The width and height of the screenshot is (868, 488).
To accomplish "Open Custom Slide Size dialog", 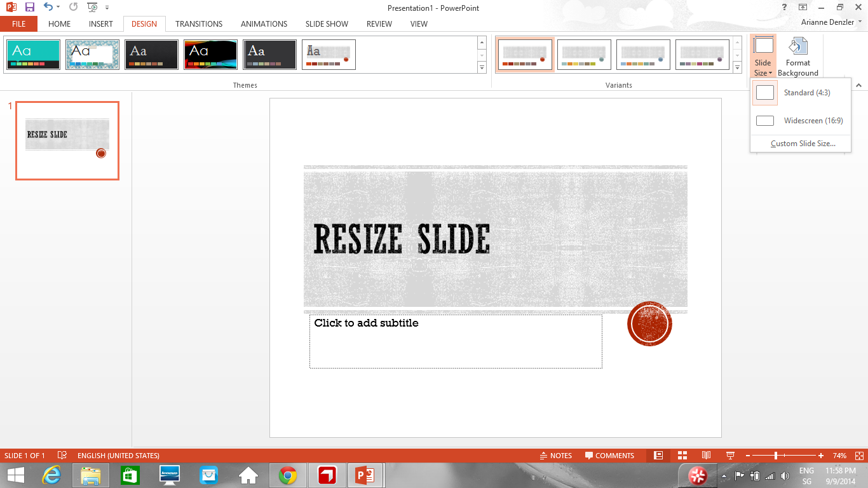I will coord(803,144).
